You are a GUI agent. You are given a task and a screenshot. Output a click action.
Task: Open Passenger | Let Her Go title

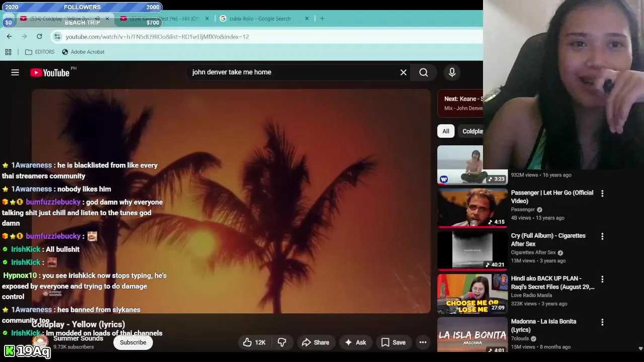coord(552,197)
